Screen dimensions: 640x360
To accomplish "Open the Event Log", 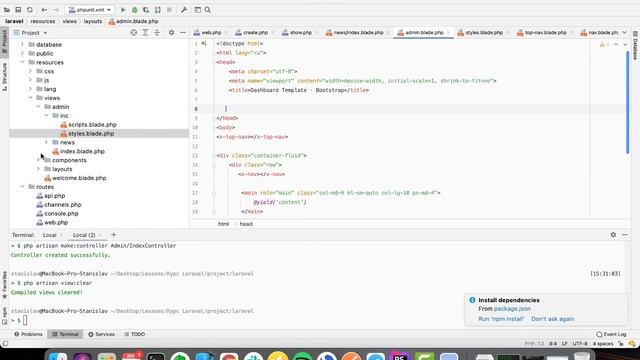I will click(x=611, y=334).
